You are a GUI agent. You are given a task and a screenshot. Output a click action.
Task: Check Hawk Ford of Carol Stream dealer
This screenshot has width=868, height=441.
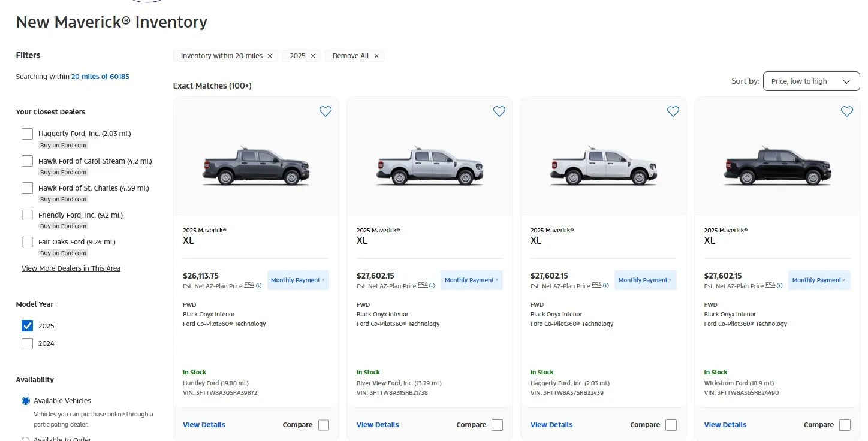coord(27,161)
